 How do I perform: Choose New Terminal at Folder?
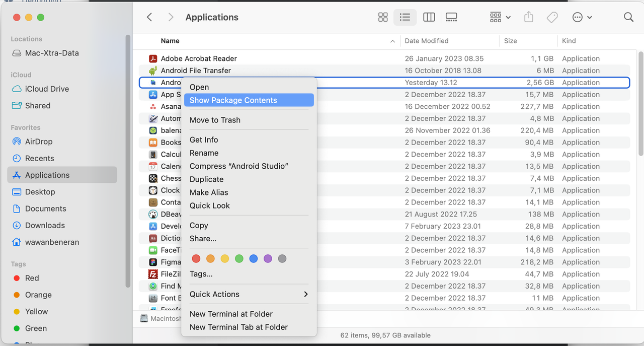(249, 314)
